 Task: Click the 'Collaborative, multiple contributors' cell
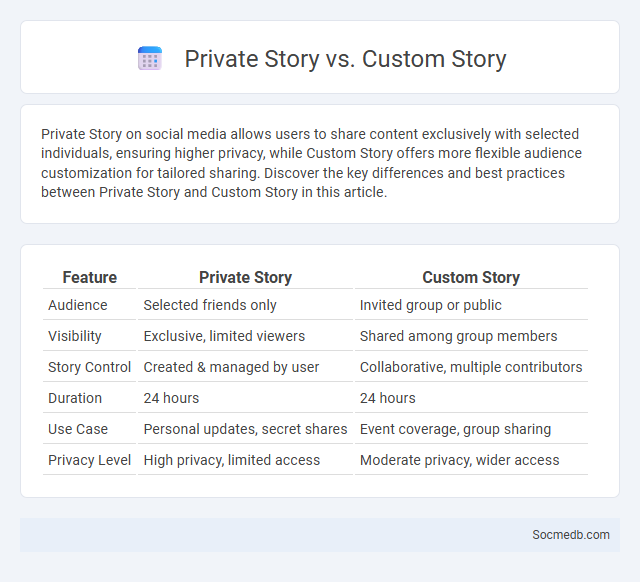pos(471,367)
